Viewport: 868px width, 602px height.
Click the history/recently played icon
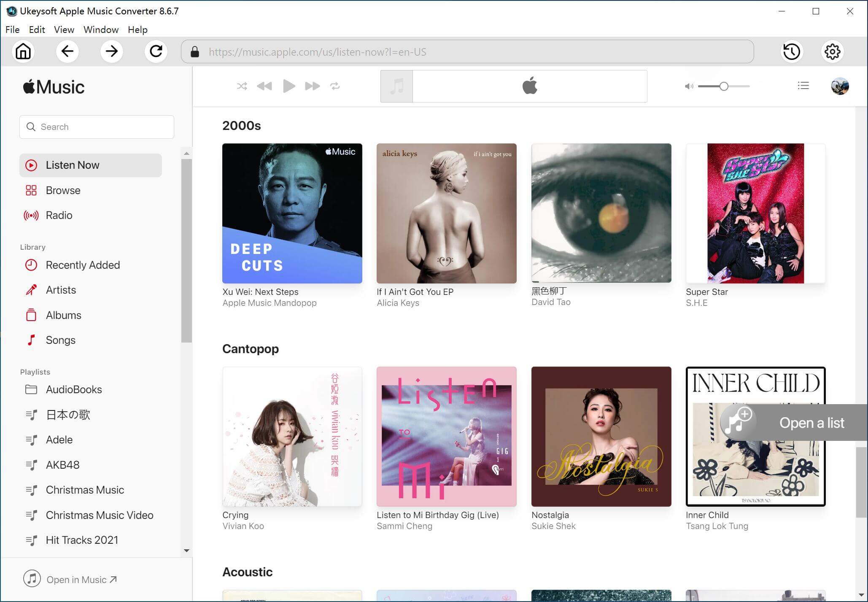(792, 52)
